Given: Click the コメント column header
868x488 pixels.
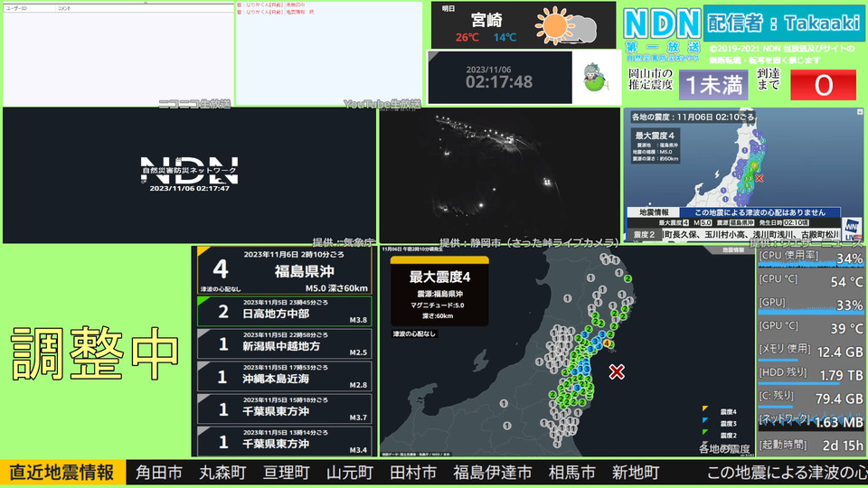Looking at the screenshot, I should [65, 8].
